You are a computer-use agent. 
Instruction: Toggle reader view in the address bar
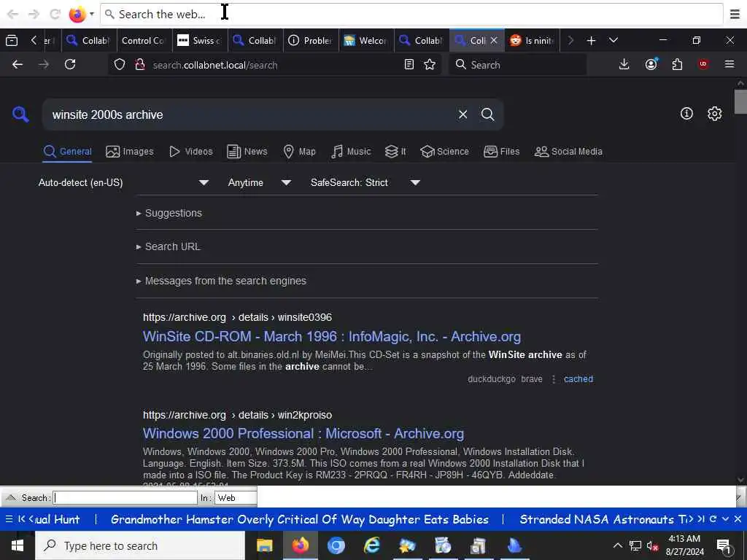pyautogui.click(x=409, y=65)
